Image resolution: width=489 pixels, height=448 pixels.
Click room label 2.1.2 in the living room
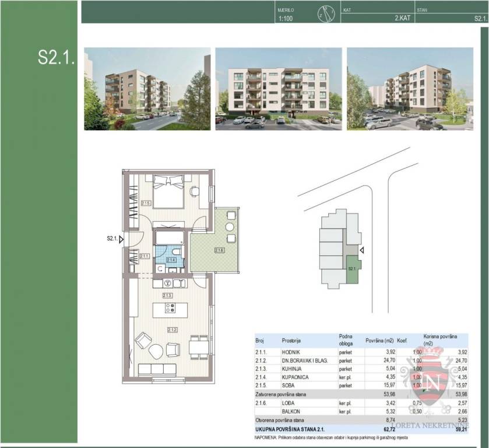pos(173,330)
